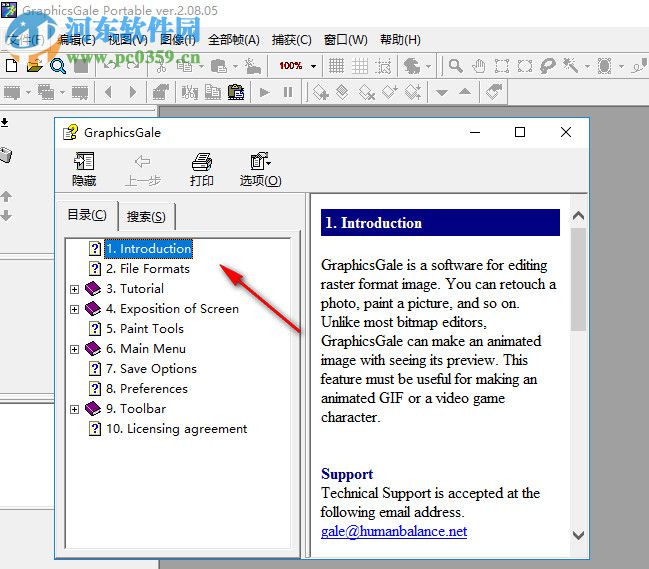This screenshot has height=569, width=649.
Task: Click the 隐藏 hide button in help window
Action: [84, 170]
